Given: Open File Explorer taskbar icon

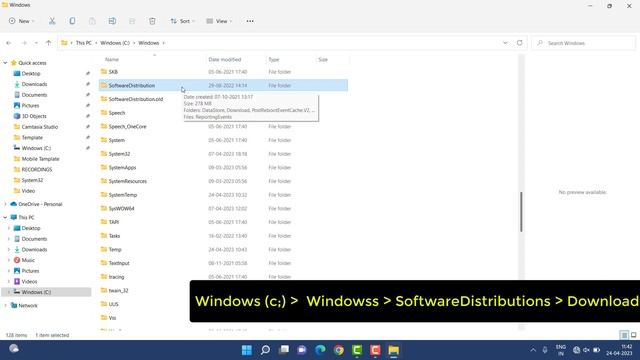Looking at the screenshot, I should click(x=393, y=350).
